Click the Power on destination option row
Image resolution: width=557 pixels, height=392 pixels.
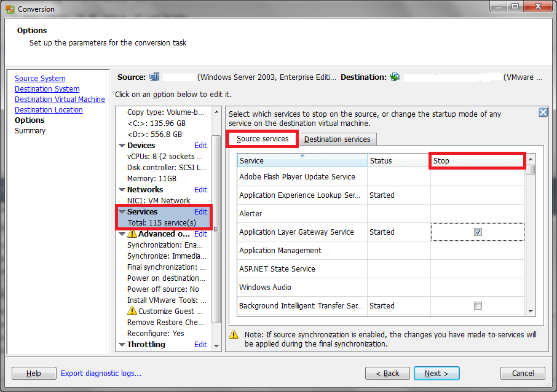click(x=166, y=278)
